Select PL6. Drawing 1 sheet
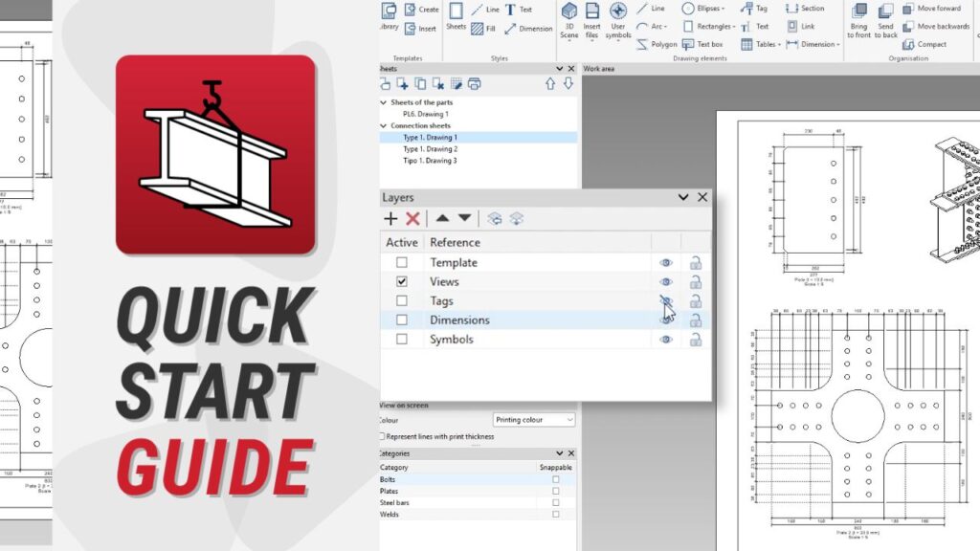Image resolution: width=980 pixels, height=551 pixels. coord(425,114)
